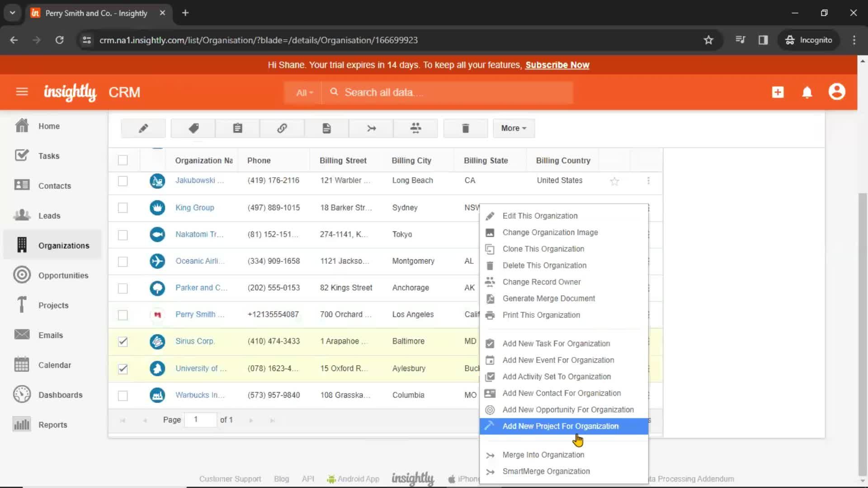
Task: Open Reports in the sidebar
Action: (52, 424)
